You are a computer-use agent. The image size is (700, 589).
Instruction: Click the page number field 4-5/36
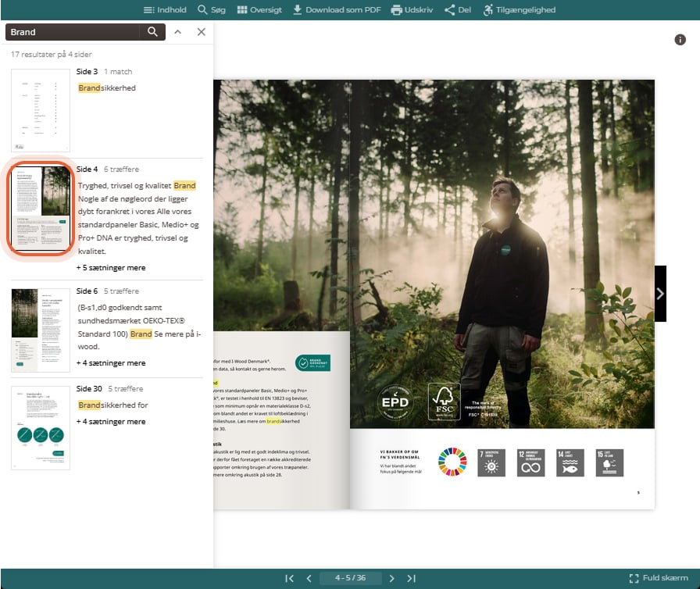[x=351, y=578]
